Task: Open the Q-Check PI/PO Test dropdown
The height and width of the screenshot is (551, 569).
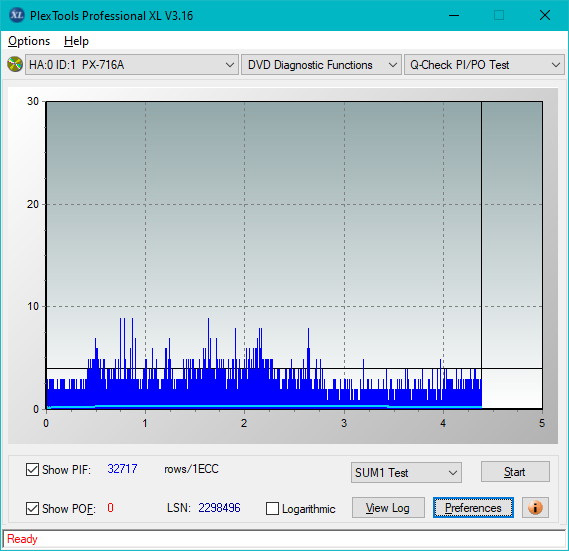Action: [484, 65]
